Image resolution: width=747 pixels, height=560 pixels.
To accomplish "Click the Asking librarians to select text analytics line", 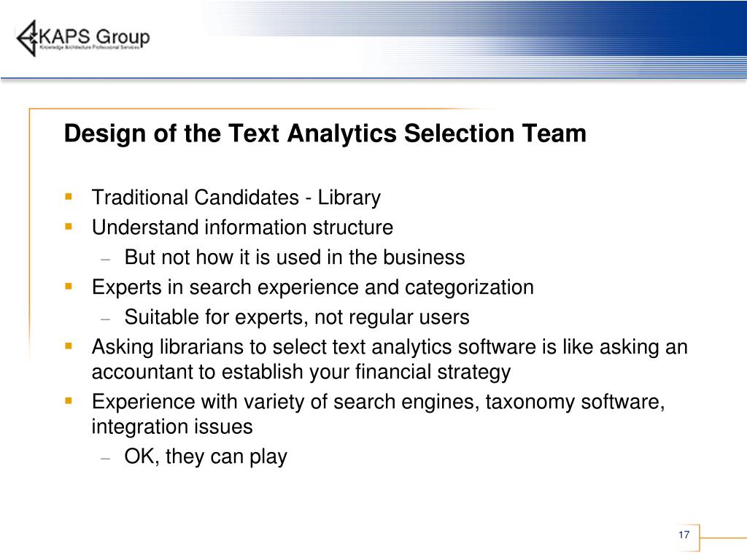I will (x=390, y=347).
